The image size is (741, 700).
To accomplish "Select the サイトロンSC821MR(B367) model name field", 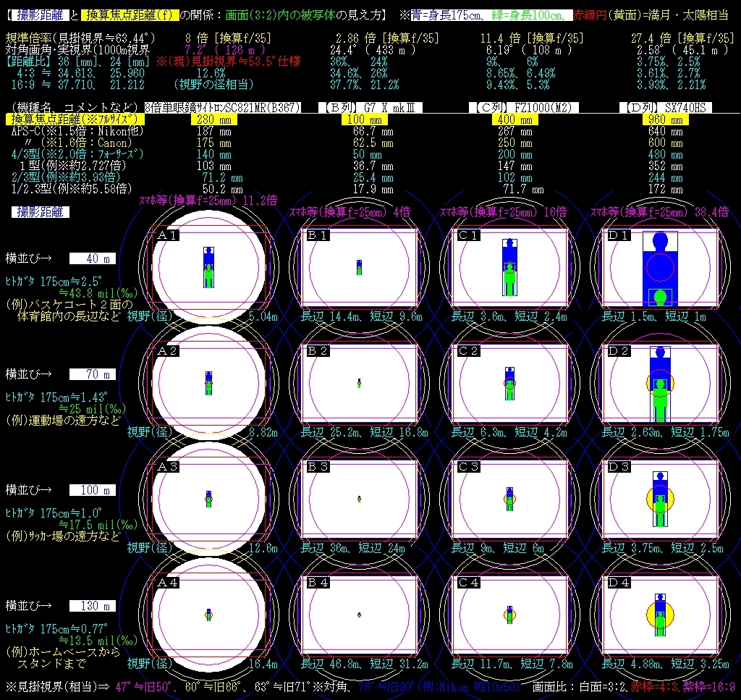I will (223, 108).
